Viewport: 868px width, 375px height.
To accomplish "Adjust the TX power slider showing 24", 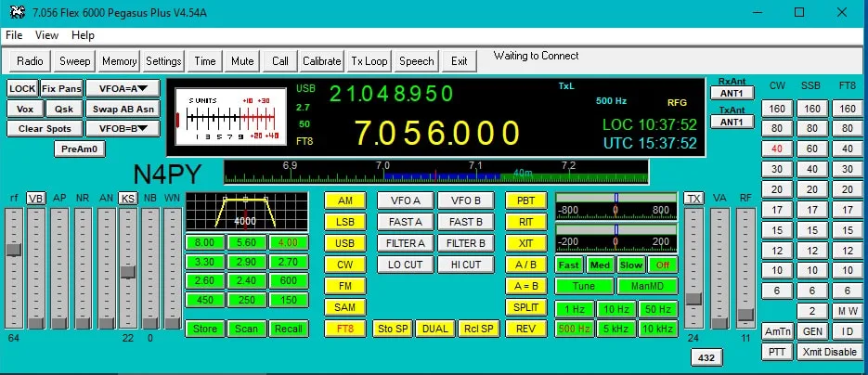I will pyautogui.click(x=693, y=268).
